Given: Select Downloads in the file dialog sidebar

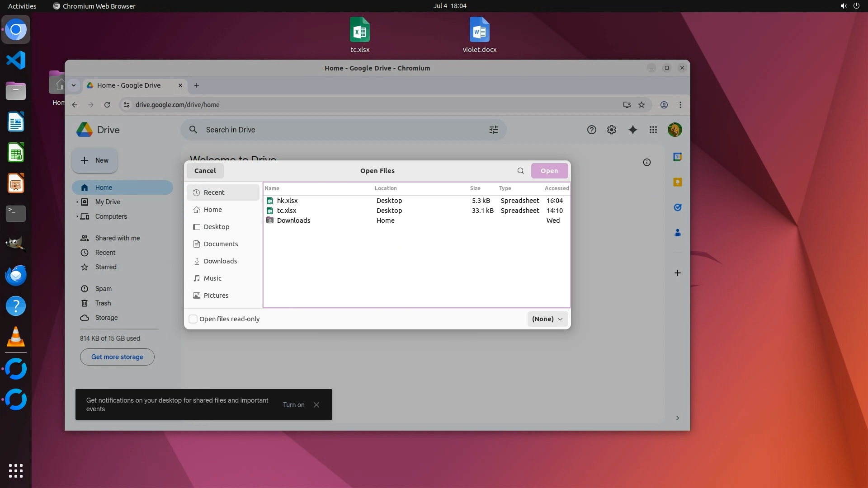Looking at the screenshot, I should click(x=220, y=261).
